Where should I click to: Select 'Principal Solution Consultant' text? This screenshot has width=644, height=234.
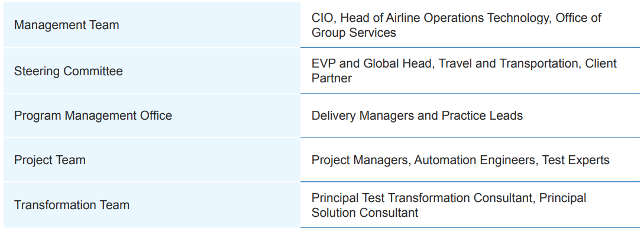(x=449, y=205)
